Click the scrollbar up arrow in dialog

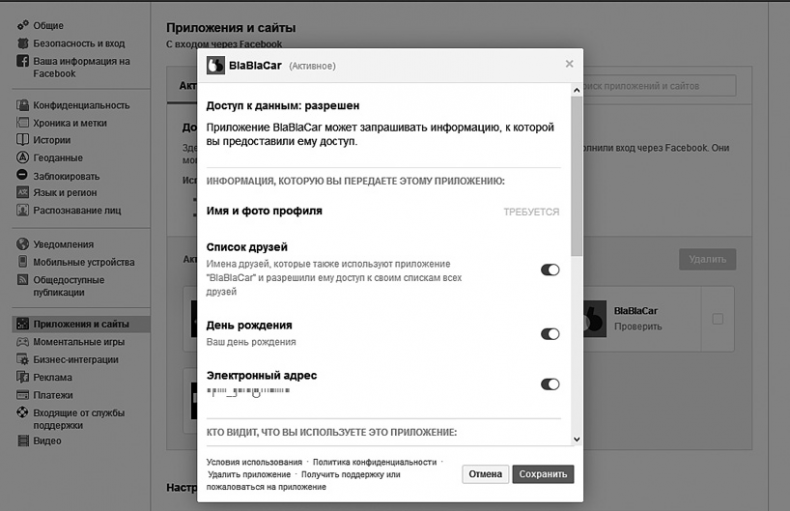tap(576, 90)
